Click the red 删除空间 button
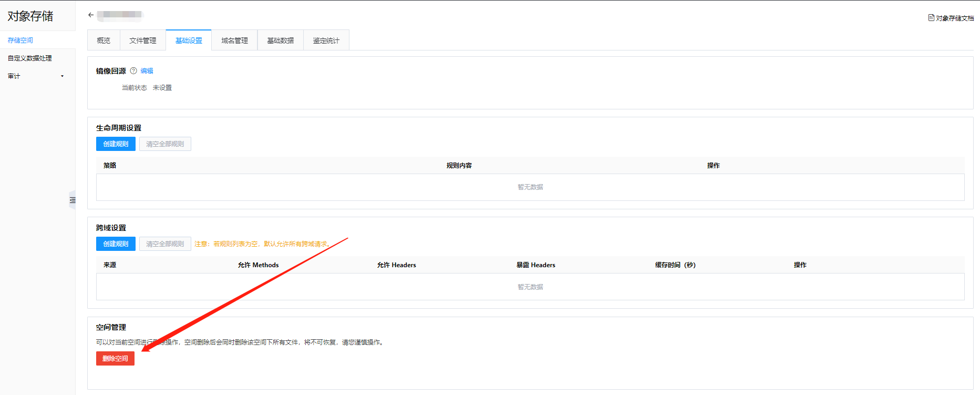The image size is (980, 395). [115, 359]
